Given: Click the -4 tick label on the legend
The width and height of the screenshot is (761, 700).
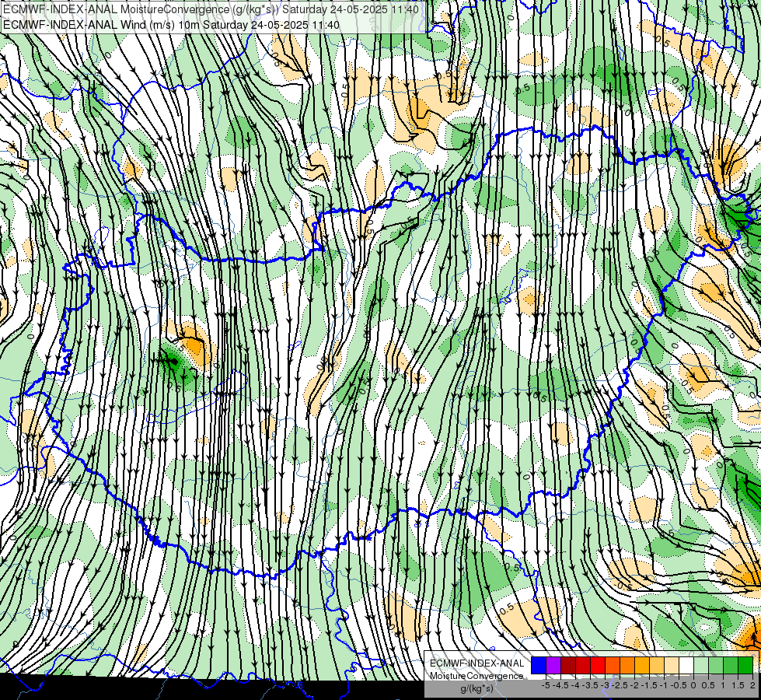Looking at the screenshot, I should click(x=575, y=685).
